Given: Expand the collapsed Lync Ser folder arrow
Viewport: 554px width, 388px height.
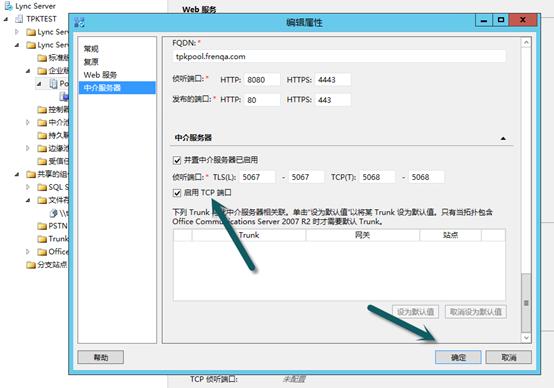Looking at the screenshot, I should pos(17,32).
